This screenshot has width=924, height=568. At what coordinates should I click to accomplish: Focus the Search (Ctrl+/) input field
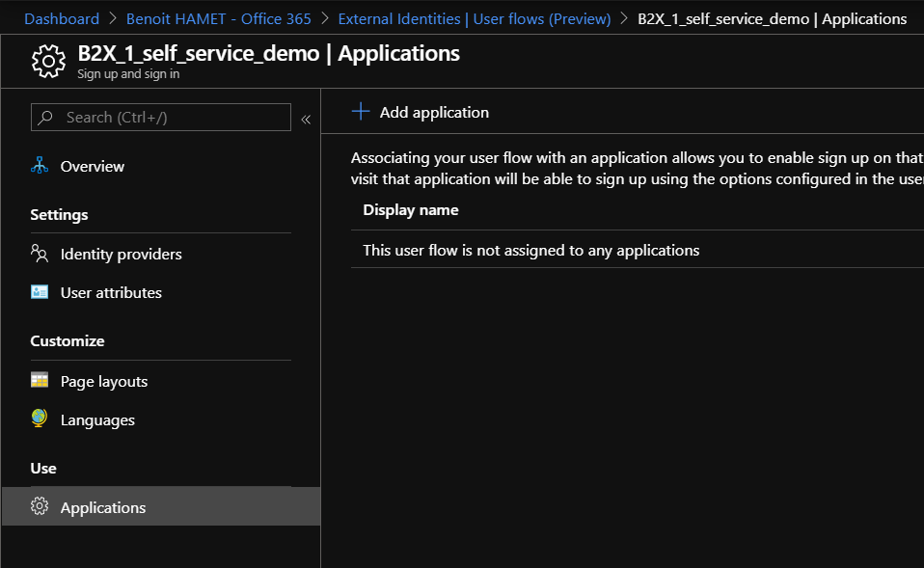174,118
